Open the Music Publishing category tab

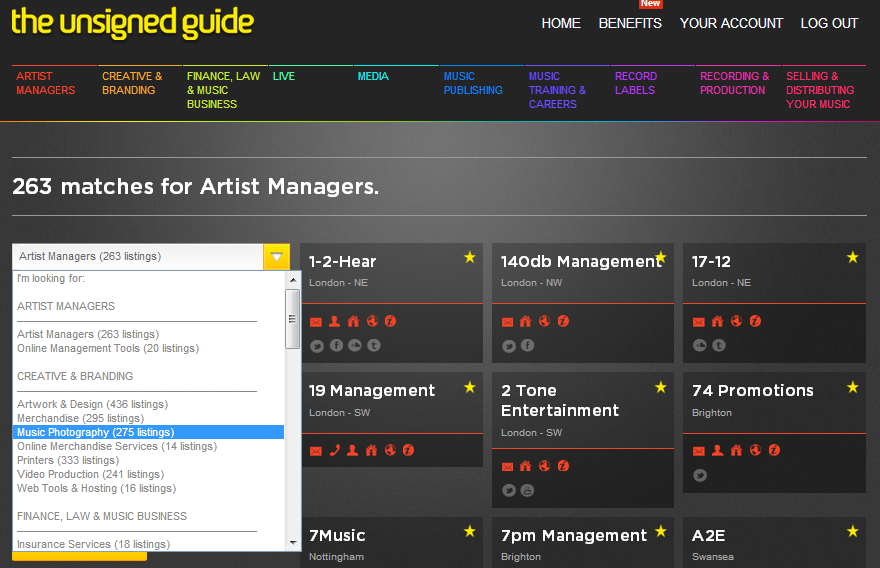473,83
